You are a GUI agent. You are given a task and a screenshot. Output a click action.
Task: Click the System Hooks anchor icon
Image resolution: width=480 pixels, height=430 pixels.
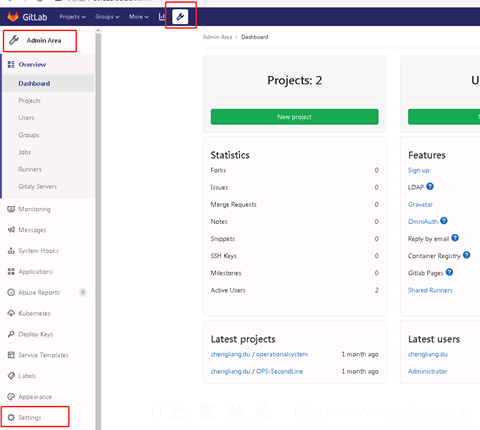(11, 251)
